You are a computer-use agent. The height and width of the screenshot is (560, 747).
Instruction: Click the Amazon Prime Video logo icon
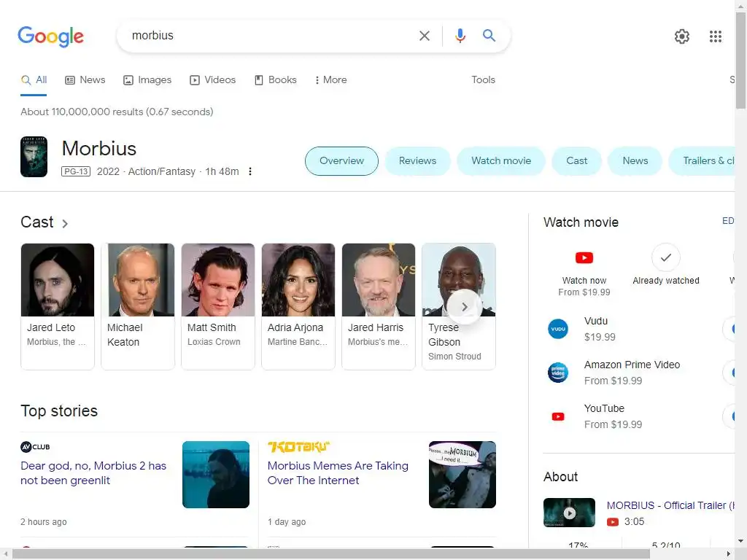(x=558, y=373)
